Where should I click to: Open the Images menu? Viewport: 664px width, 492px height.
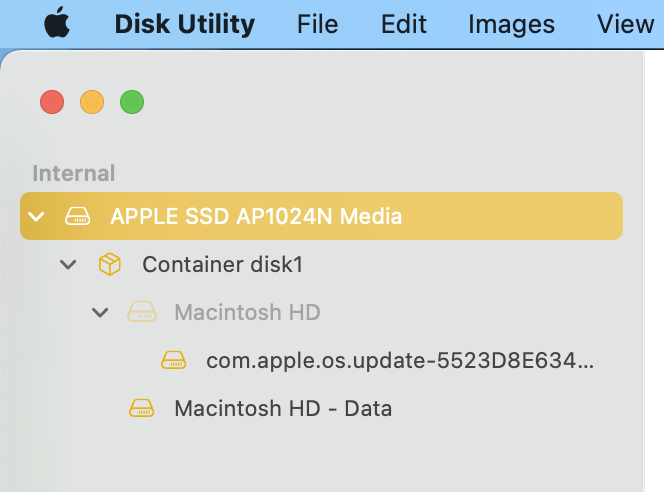511,23
